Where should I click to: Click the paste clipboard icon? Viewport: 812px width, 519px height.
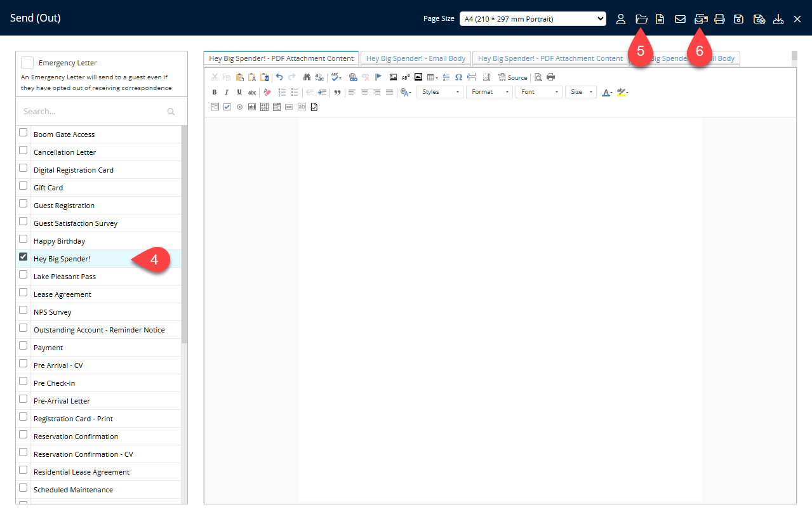(x=239, y=77)
